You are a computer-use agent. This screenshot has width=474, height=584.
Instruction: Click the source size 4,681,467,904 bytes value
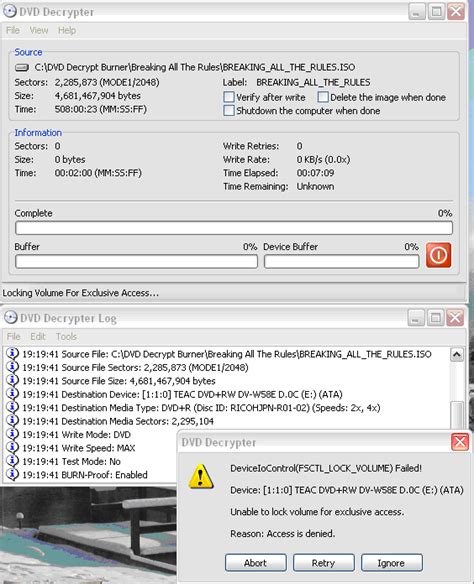pyautogui.click(x=98, y=96)
